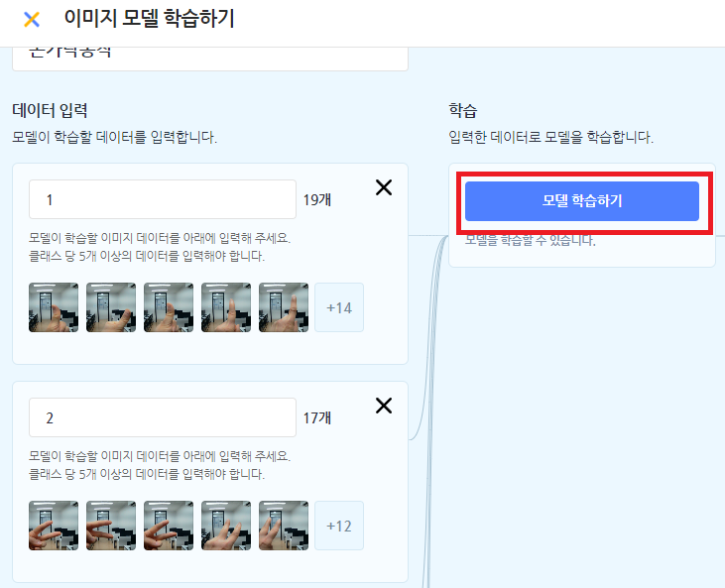Close the image model training dialog

(x=32, y=20)
